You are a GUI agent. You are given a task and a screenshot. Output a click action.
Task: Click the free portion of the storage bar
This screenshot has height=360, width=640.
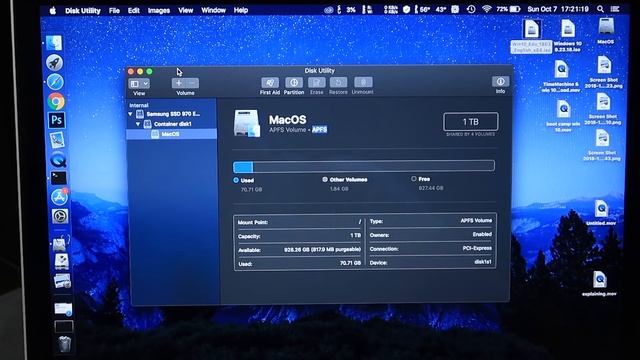point(375,166)
